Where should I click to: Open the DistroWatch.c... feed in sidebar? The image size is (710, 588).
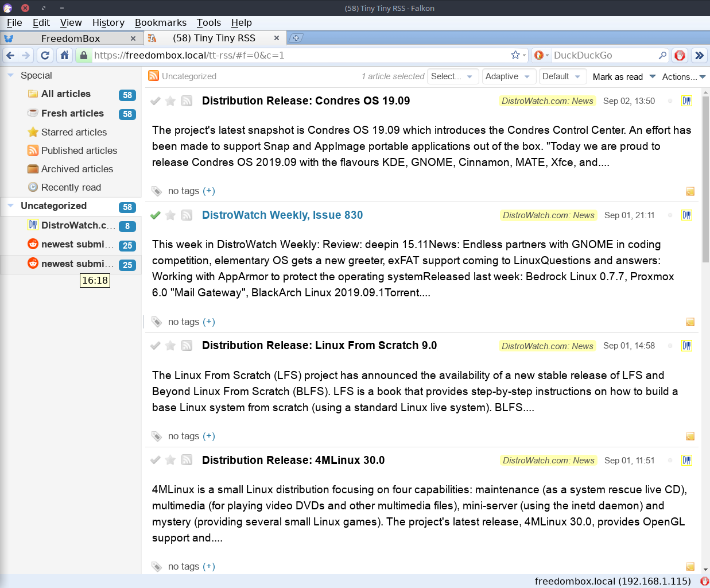[x=78, y=225]
